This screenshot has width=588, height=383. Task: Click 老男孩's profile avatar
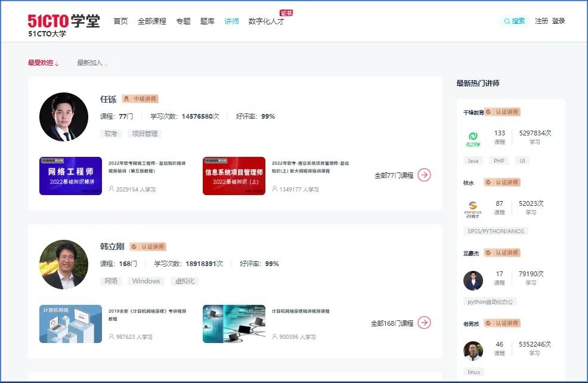[473, 350]
